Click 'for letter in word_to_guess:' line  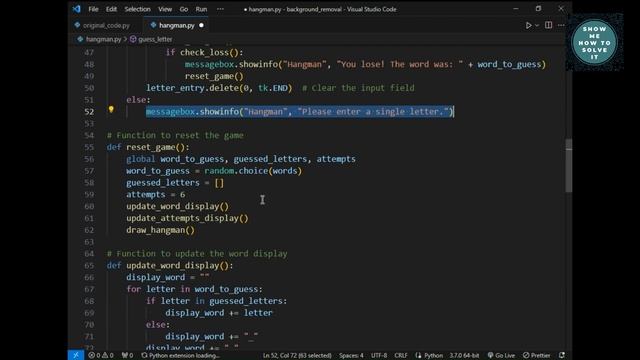(x=194, y=289)
